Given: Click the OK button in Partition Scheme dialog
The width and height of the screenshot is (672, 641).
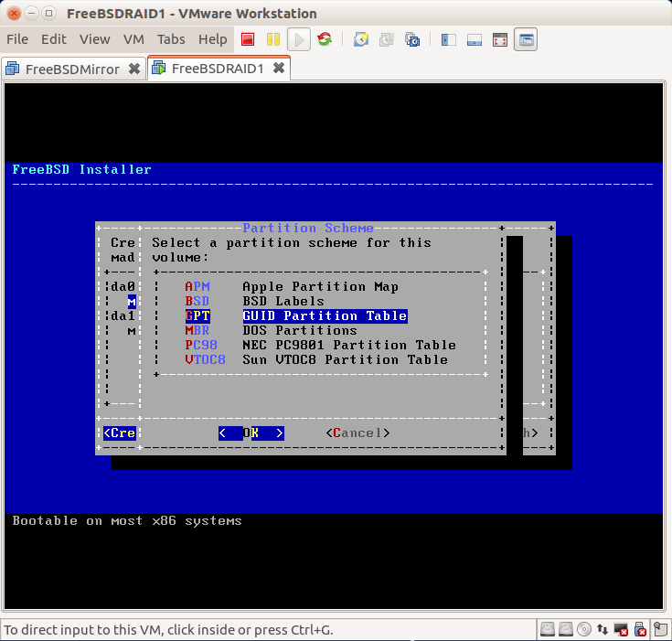Looking at the screenshot, I should 251,433.
